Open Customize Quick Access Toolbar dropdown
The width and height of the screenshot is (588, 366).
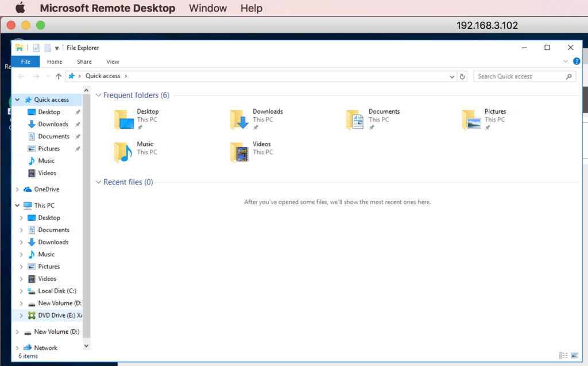tap(57, 48)
